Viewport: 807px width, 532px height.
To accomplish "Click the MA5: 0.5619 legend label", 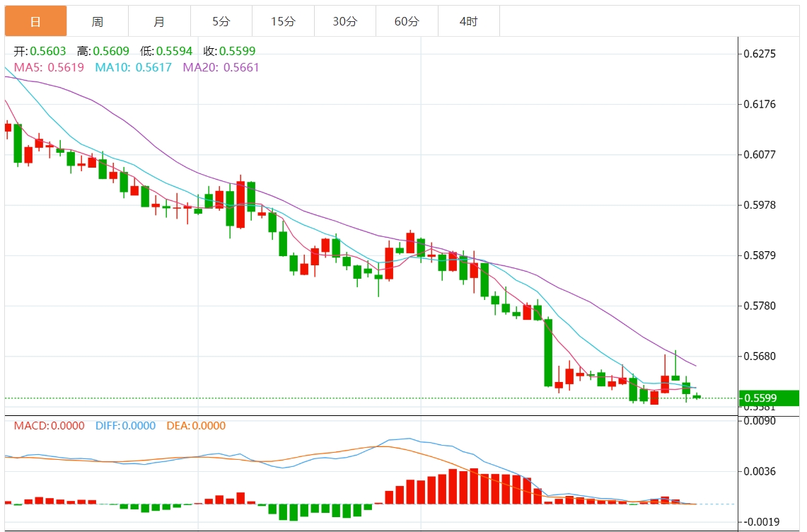I will (x=49, y=67).
